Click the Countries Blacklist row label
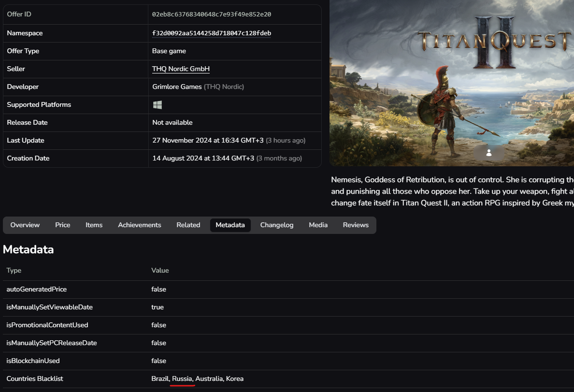This screenshot has height=392, width=574. (x=35, y=379)
